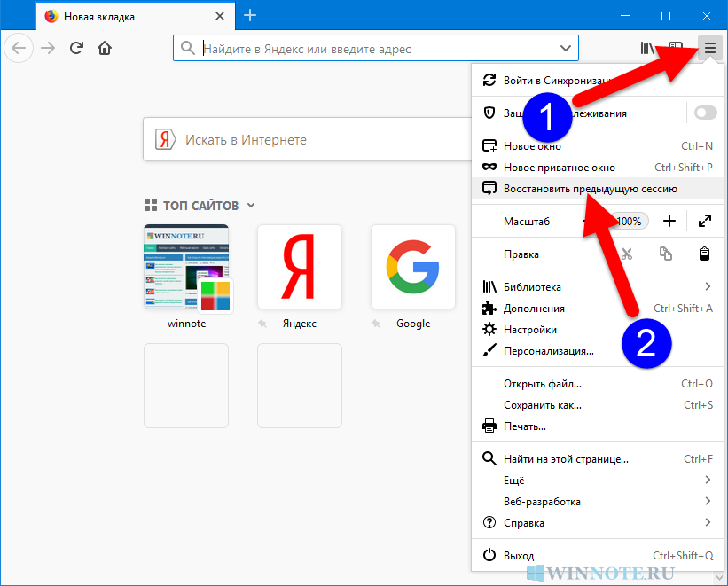Select Найти на этой странице...
Image resolution: width=728 pixels, height=586 pixels.
[598, 458]
